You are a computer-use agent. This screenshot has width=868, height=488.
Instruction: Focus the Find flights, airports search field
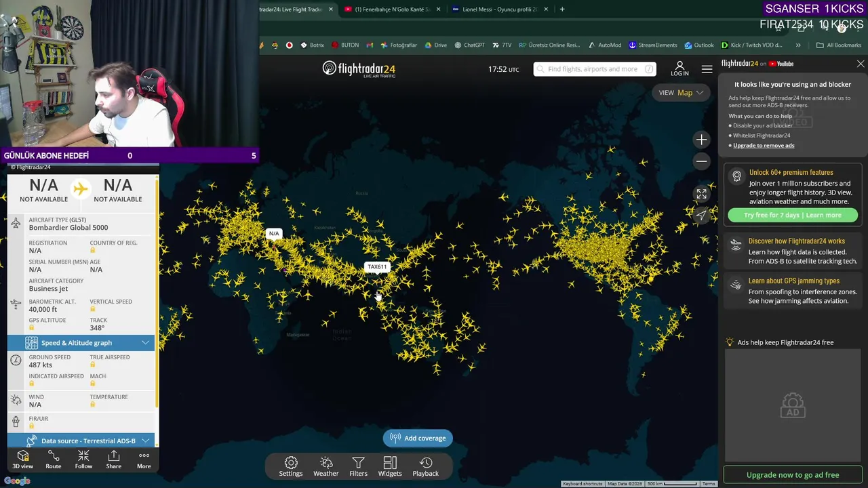595,69
